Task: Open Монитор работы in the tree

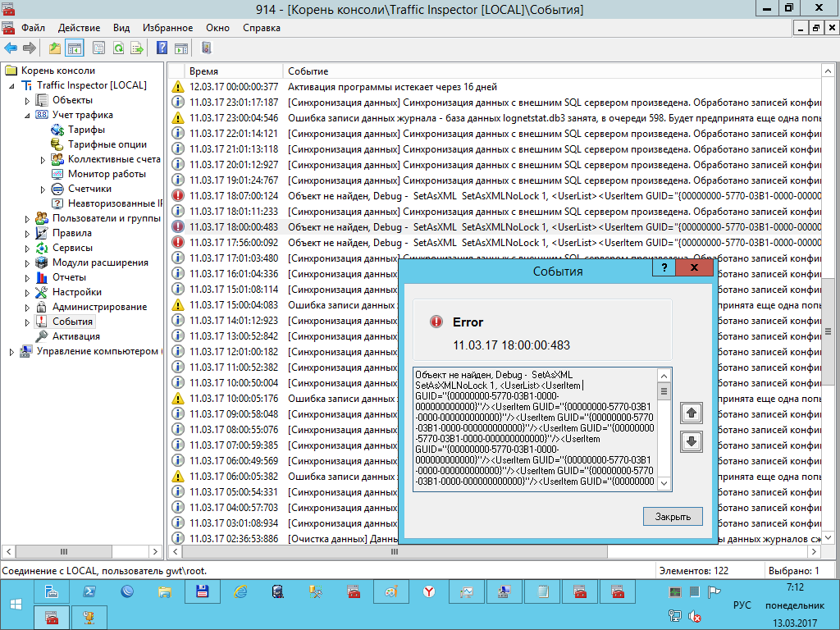Action: (107, 174)
